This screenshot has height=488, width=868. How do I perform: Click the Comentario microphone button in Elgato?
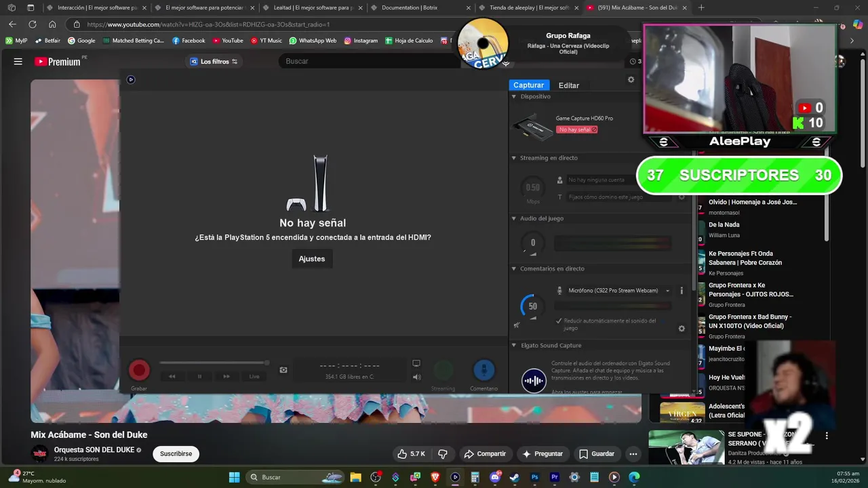(484, 370)
